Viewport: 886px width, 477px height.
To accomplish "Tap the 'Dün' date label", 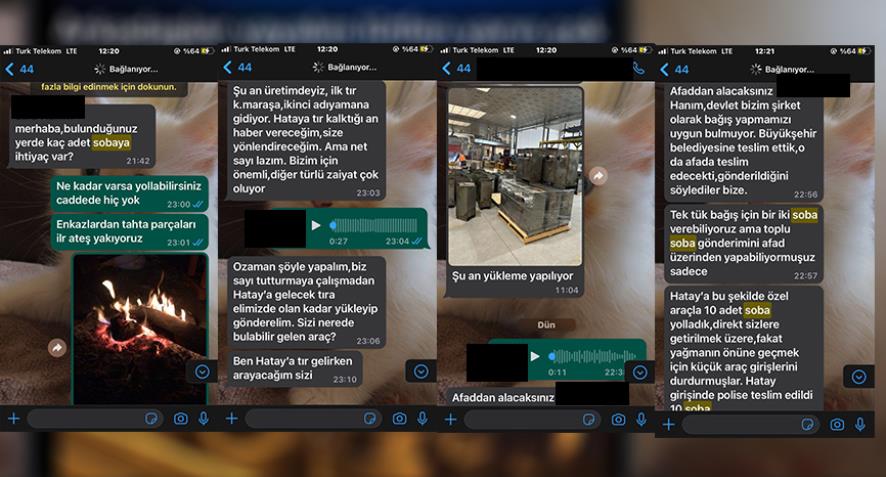I will click(x=546, y=325).
